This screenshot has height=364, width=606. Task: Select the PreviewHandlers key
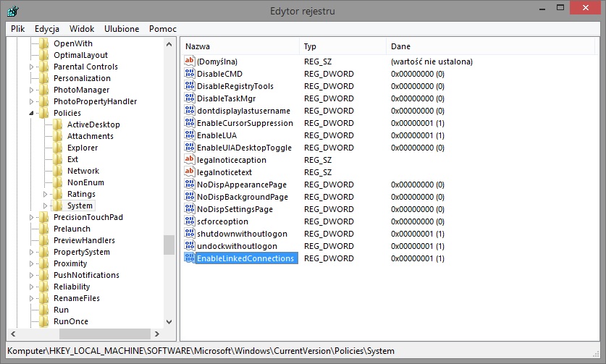coord(84,240)
